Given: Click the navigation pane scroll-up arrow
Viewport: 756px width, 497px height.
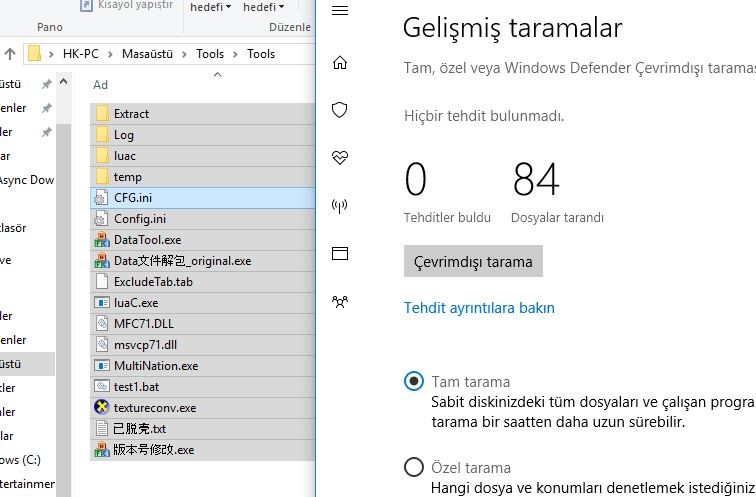Looking at the screenshot, I should click(64, 82).
